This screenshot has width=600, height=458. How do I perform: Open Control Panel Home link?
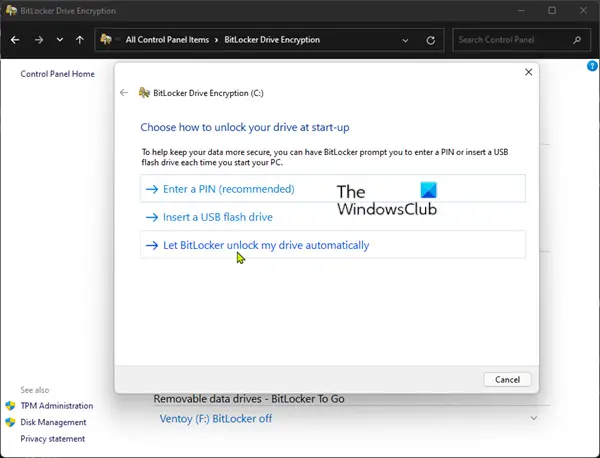(57, 74)
